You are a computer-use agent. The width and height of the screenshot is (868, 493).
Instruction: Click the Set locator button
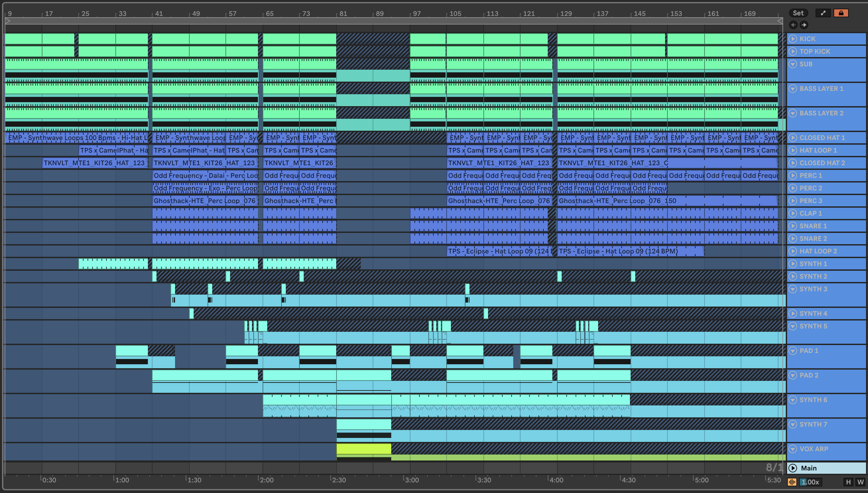tap(798, 13)
